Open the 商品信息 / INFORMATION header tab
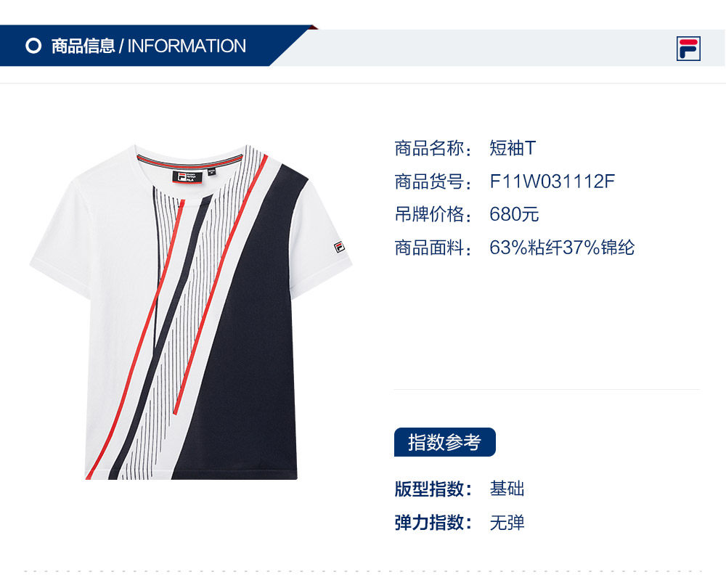The image size is (726, 588). (x=148, y=46)
